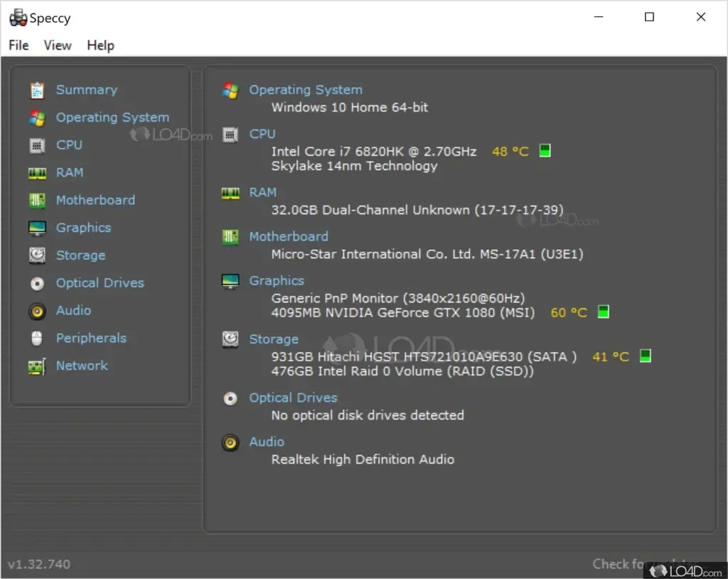Click the Windows flag icon in main panel
This screenshot has height=579, width=728.
pos(230,90)
